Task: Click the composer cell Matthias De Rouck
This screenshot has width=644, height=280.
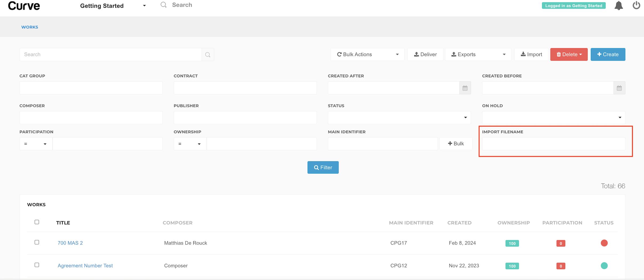Action: point(186,243)
